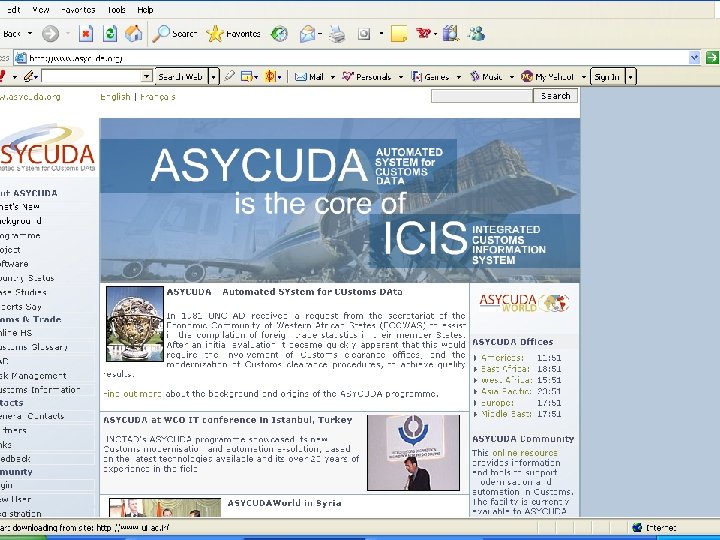This screenshot has width=720, height=540.
Task: Expand the Mail dropdown arrow
Action: 332,77
